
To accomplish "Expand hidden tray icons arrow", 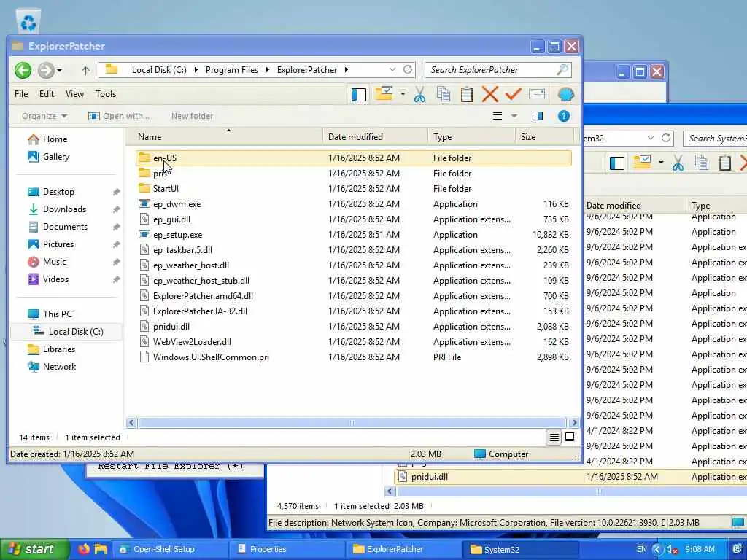I will 657,550.
